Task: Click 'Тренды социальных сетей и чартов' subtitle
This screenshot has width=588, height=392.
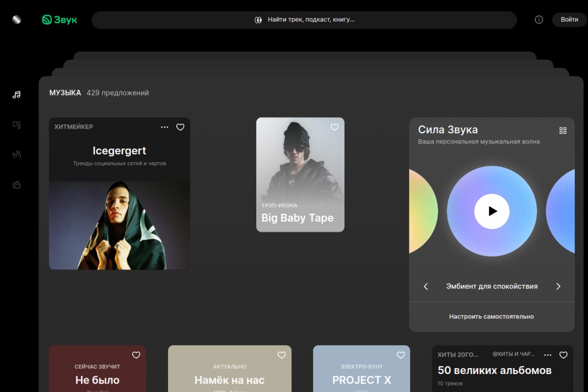Action: point(119,164)
